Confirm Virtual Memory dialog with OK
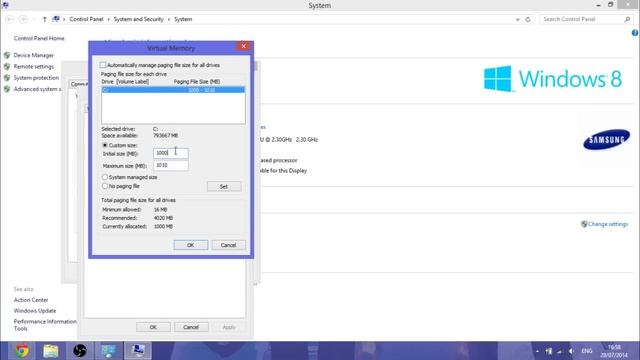 pyautogui.click(x=191, y=245)
